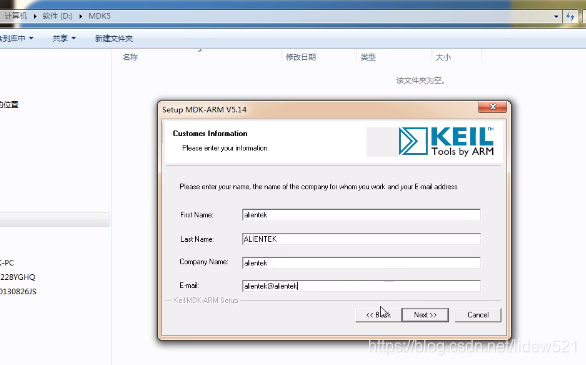Select the 228YGHQ sidebar item
Screen dimensions: 586x365
[x=18, y=277]
